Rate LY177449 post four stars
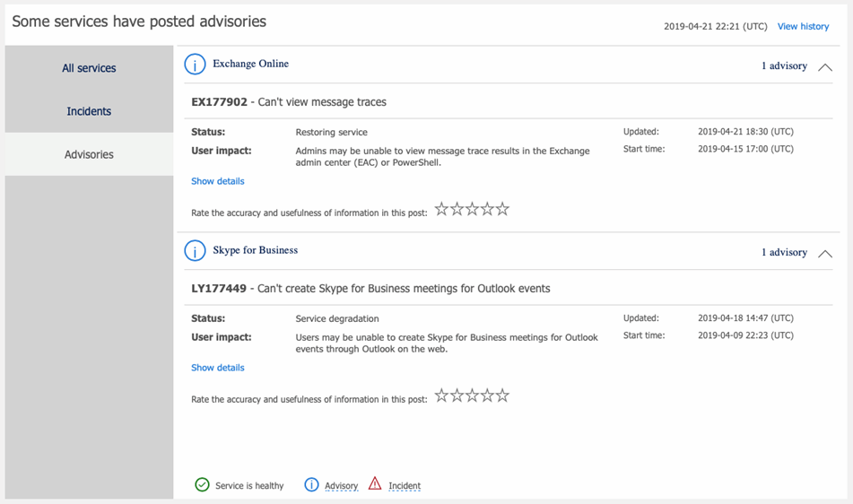The height and width of the screenshot is (504, 853). tap(487, 395)
